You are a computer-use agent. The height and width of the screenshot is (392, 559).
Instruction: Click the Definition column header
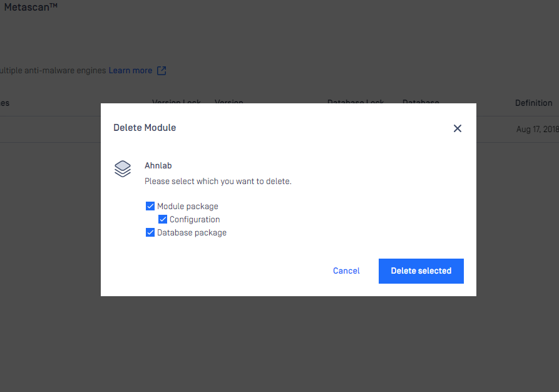[534, 103]
